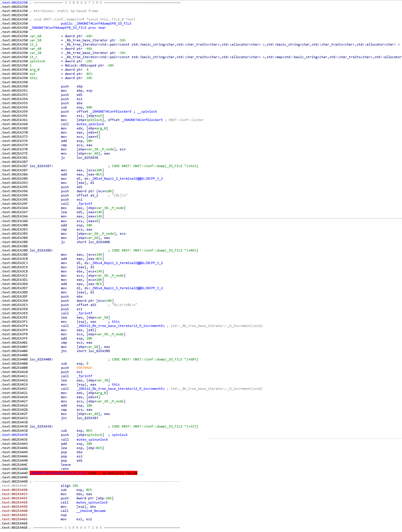Click the 'leave' instruction
The image size is (402, 532).
tap(66, 465)
